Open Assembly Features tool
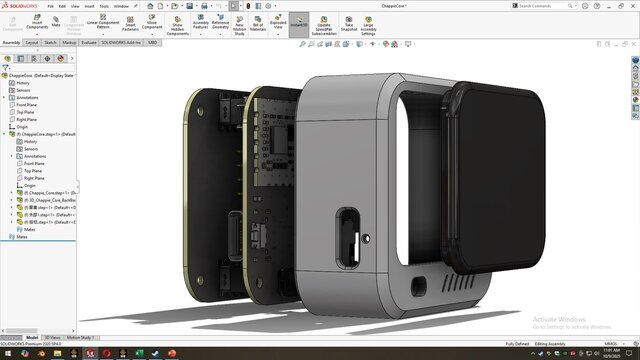This screenshot has height=360, width=640. (x=200, y=22)
